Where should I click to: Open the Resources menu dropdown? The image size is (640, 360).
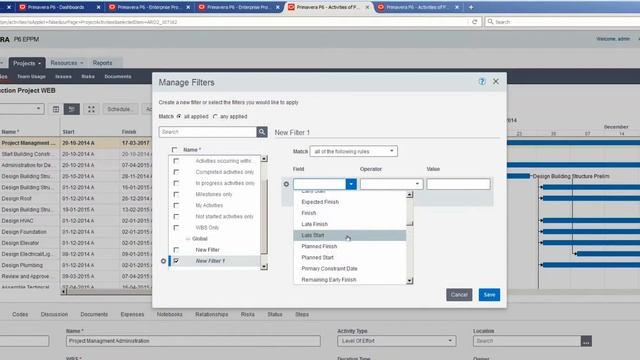click(67, 63)
